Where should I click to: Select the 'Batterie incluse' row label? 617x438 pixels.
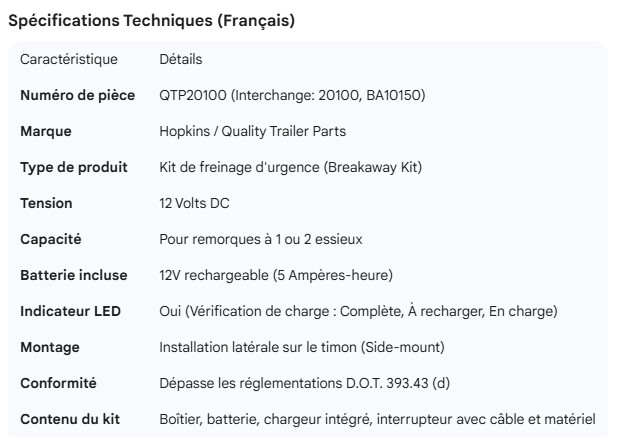[x=74, y=275]
